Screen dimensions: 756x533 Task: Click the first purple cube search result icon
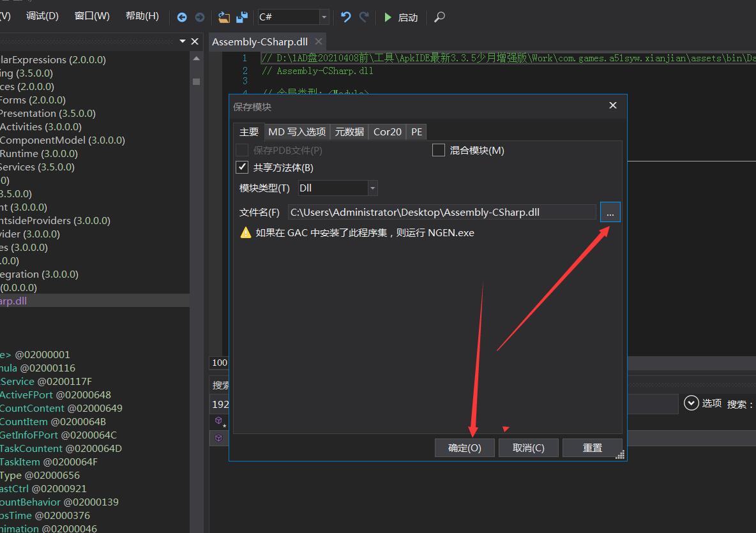click(219, 421)
